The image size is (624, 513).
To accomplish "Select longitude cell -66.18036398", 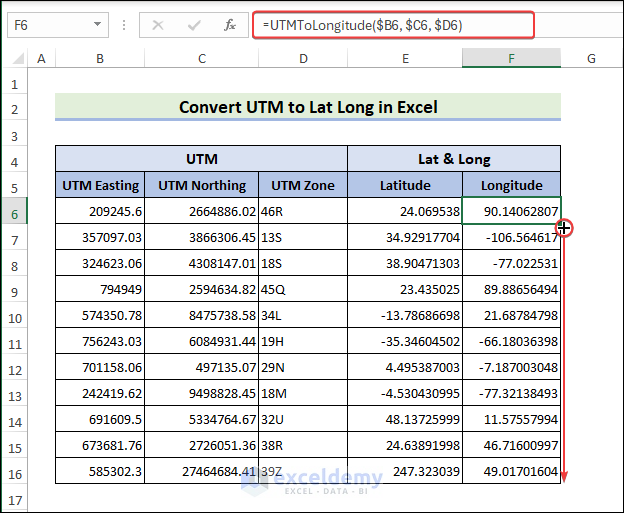I will point(511,341).
